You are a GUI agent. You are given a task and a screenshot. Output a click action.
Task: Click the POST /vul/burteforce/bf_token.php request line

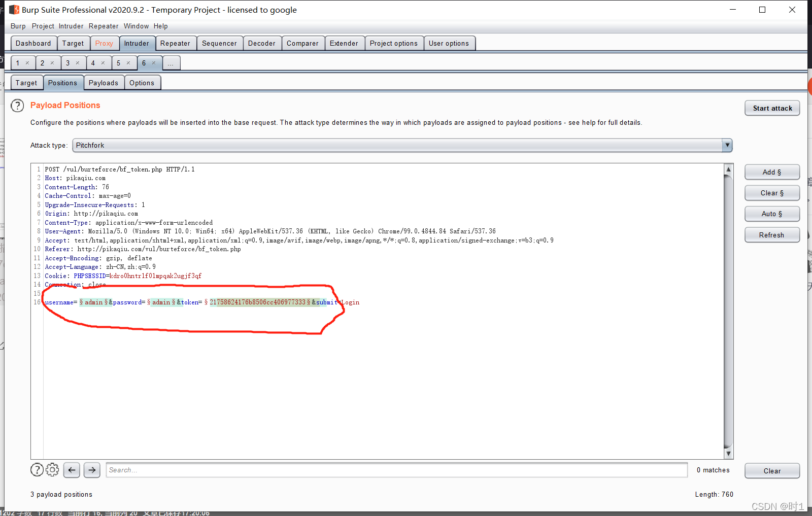pos(120,169)
